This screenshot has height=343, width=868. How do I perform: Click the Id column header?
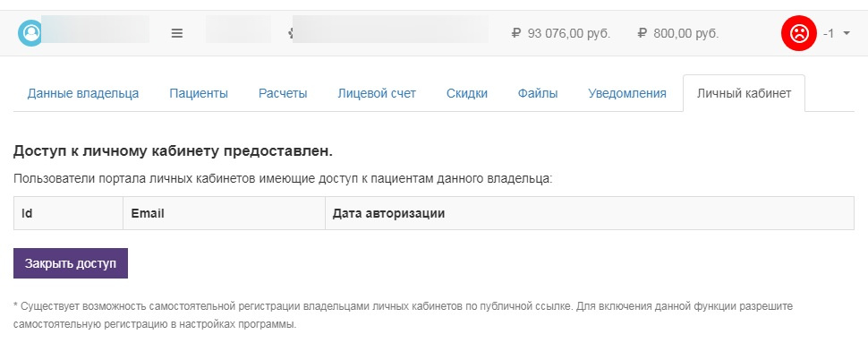[68, 213]
